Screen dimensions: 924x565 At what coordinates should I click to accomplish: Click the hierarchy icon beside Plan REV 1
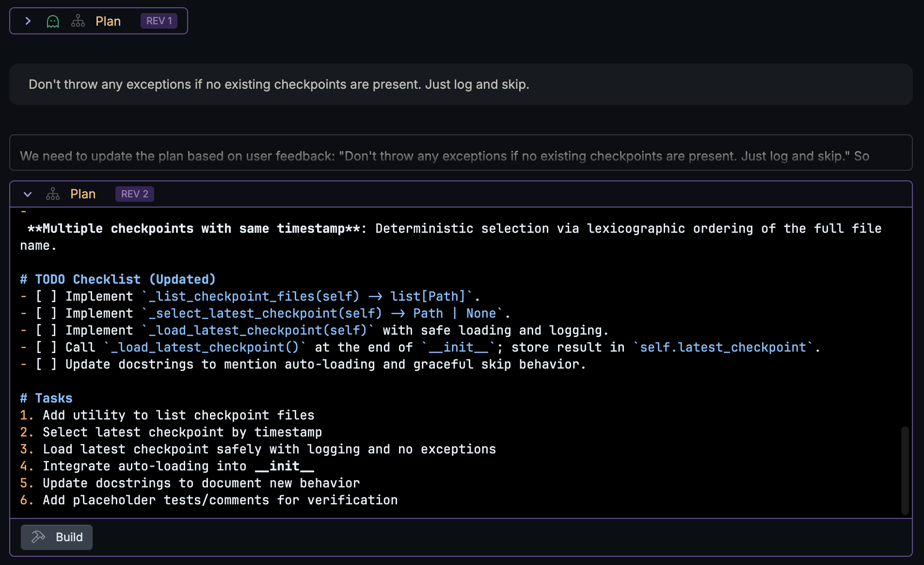coord(78,21)
